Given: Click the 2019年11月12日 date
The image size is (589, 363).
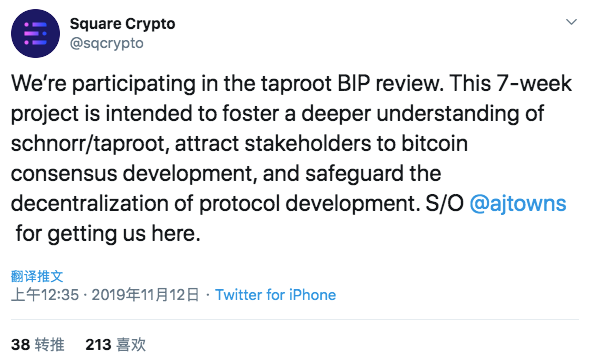Looking at the screenshot, I should tap(145, 295).
